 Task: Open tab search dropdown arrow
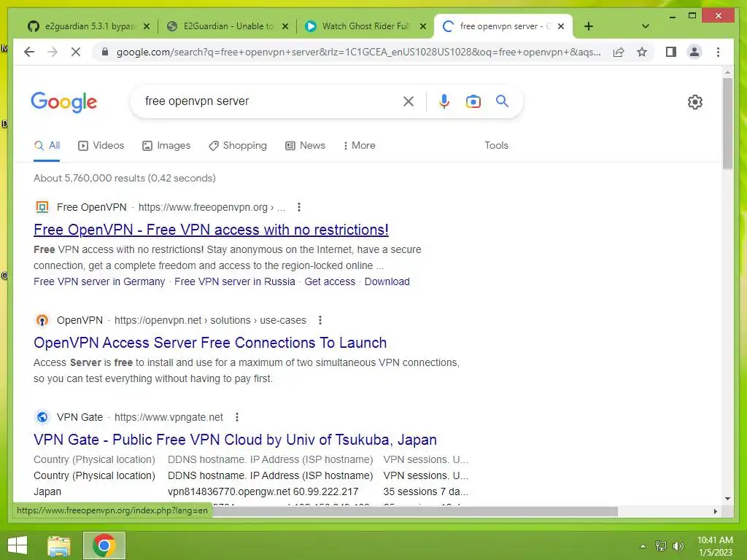coord(645,26)
